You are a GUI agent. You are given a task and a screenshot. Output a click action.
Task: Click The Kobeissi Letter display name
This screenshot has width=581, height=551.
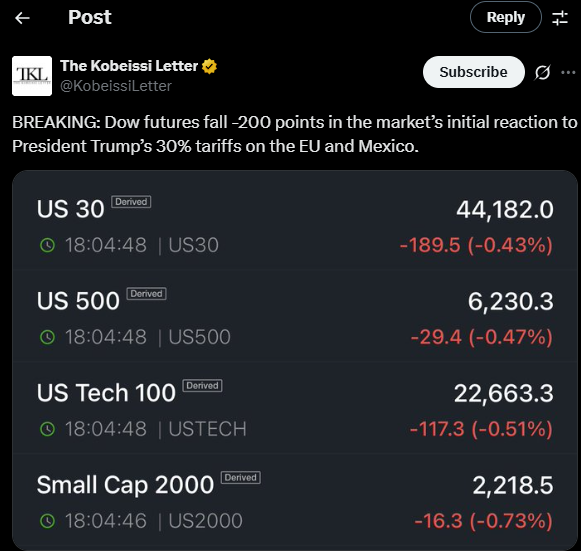tap(129, 66)
